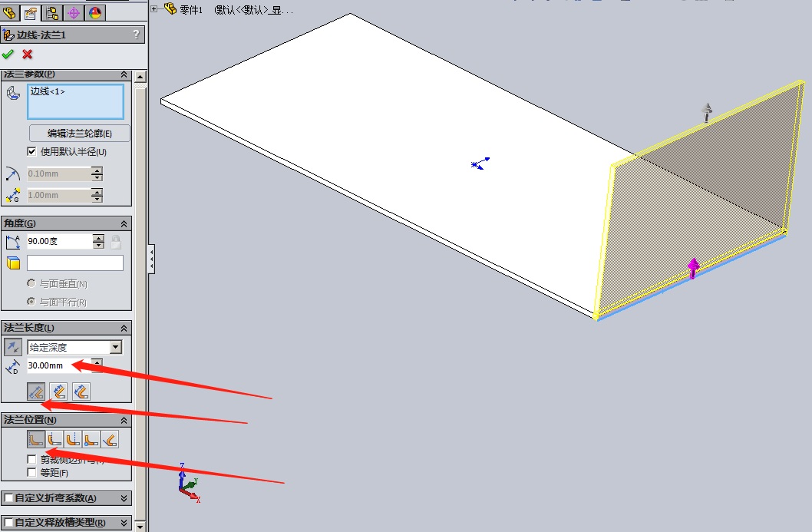The width and height of the screenshot is (812, 532).
Task: Click the yellow face selection icon
Action: 14,263
